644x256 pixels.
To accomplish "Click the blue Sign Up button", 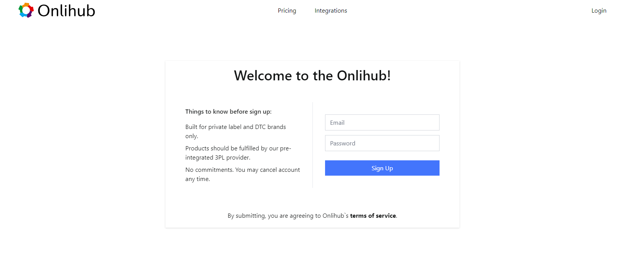I will (x=382, y=168).
